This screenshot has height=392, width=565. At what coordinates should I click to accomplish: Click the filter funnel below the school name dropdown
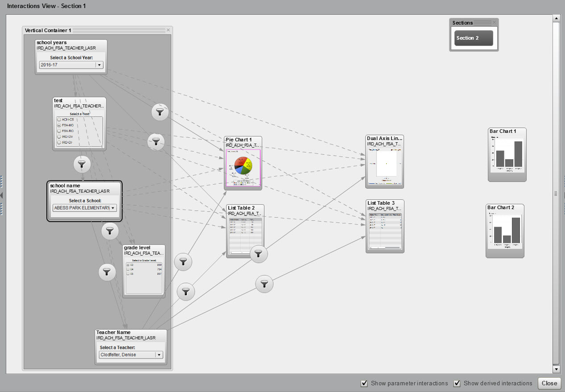[110, 231]
